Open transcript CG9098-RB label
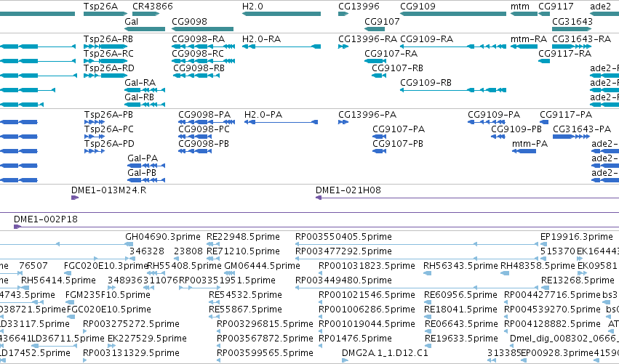Image resolution: width=619 pixels, height=364 pixels. pyautogui.click(x=199, y=68)
